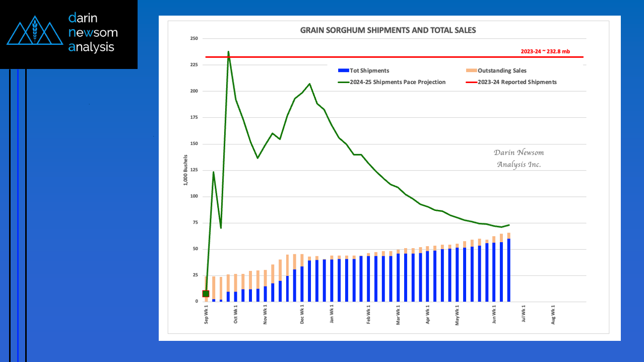Click the blue Tot Shipments legend swatch
644x362 pixels.
(x=344, y=71)
